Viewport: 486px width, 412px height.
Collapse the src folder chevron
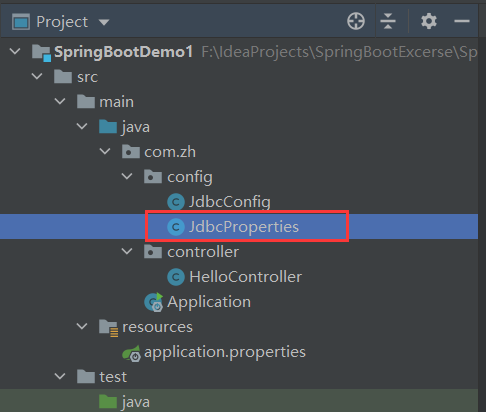37,76
